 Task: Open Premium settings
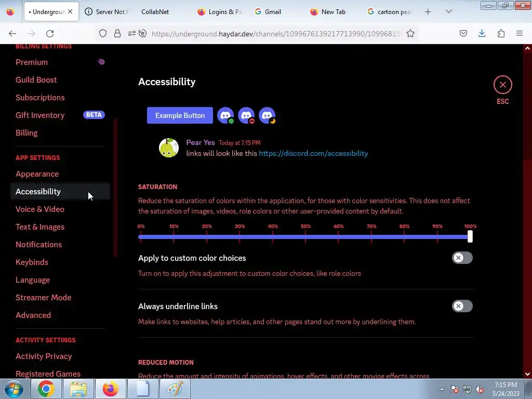60,62
